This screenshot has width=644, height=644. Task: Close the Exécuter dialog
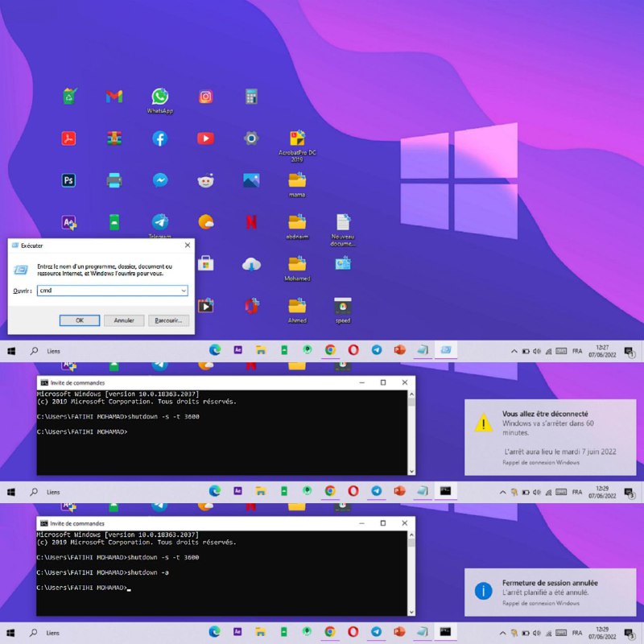[x=188, y=246]
